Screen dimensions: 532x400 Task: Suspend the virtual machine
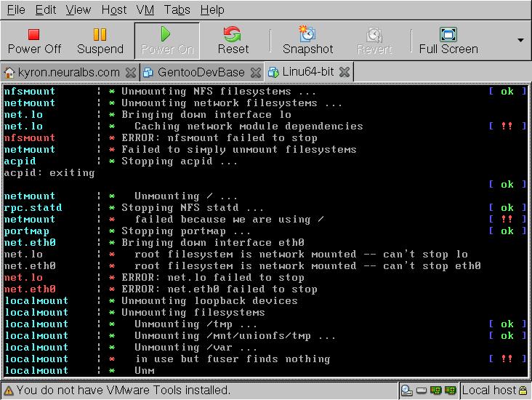(100, 41)
